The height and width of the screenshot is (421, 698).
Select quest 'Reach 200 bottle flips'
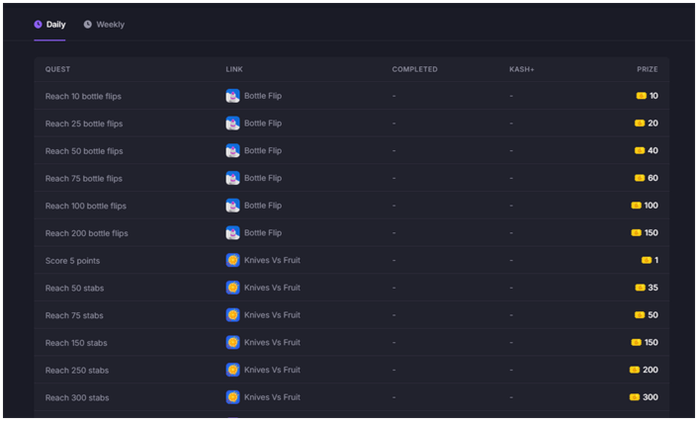click(87, 233)
